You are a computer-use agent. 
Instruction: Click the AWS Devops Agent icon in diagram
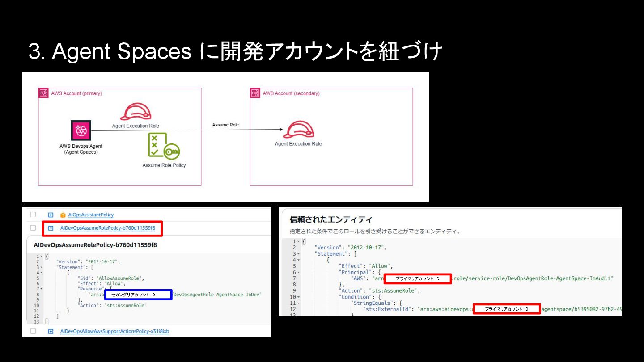81,130
